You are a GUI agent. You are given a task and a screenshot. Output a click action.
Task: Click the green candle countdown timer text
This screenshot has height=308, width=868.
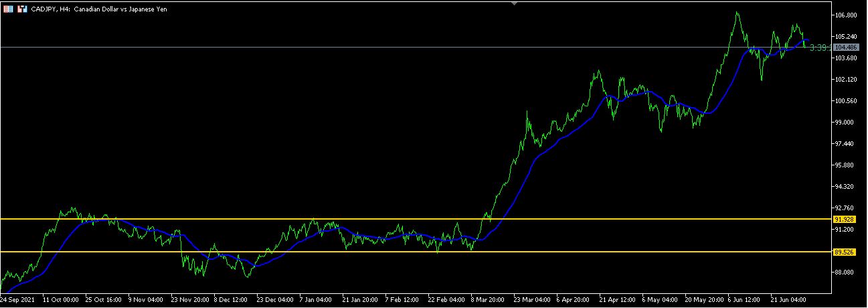[x=819, y=48]
